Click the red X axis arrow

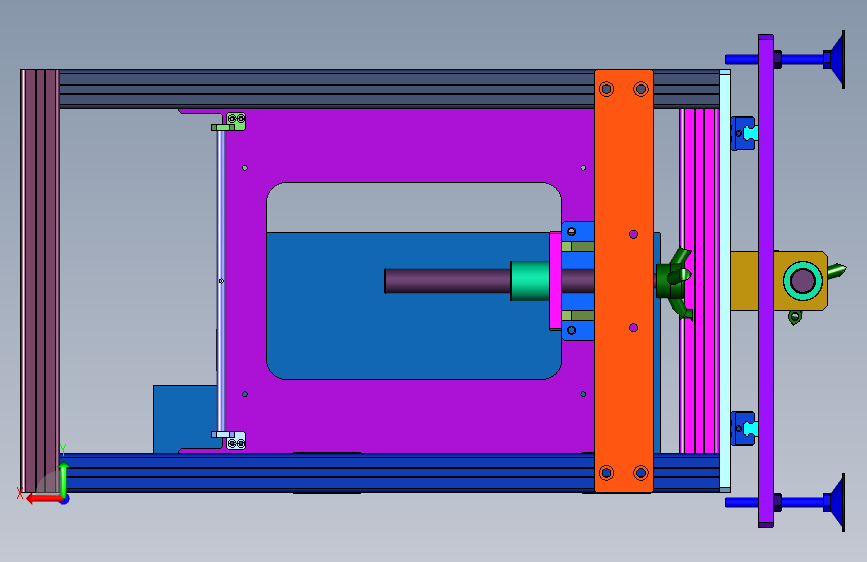point(43,498)
